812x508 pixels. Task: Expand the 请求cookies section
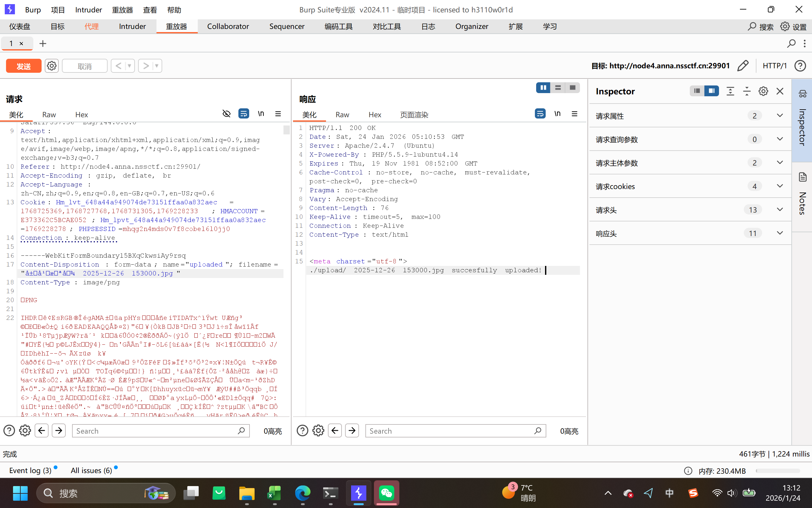click(779, 186)
